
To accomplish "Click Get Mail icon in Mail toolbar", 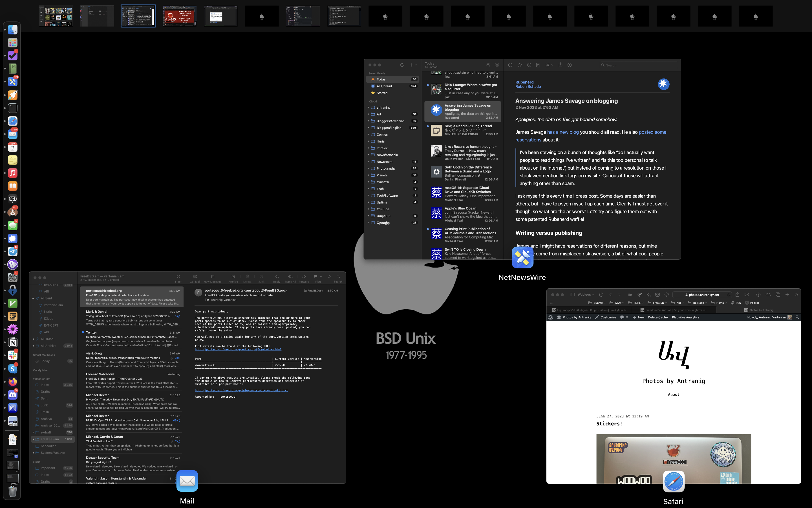I will (x=195, y=277).
